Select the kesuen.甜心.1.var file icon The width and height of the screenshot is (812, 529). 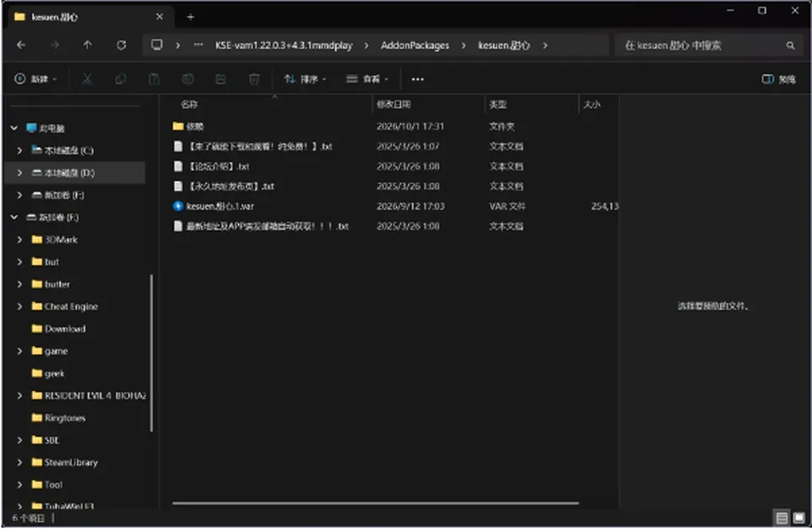[x=178, y=207]
